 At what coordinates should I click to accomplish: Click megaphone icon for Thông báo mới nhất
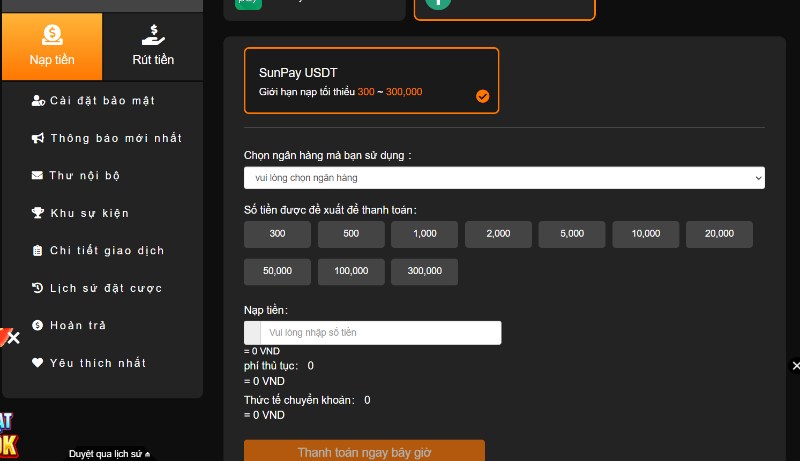38,138
